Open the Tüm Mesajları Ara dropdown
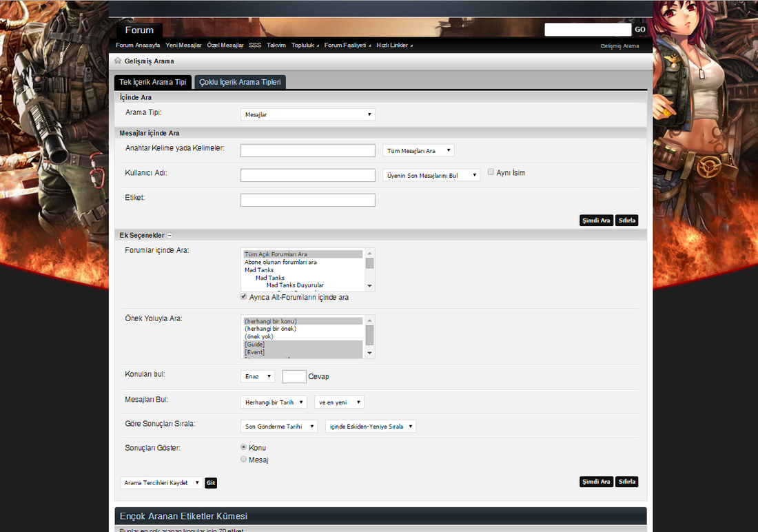 pyautogui.click(x=418, y=150)
